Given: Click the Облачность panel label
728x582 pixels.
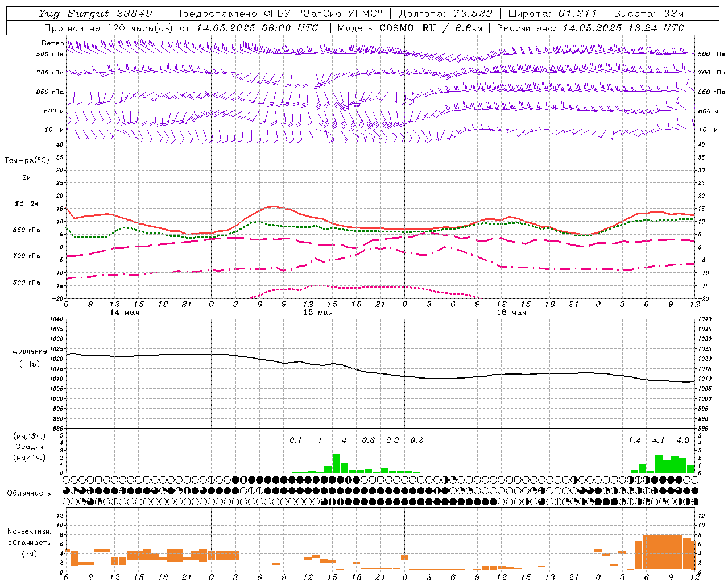Looking at the screenshot, I should pyautogui.click(x=30, y=493).
